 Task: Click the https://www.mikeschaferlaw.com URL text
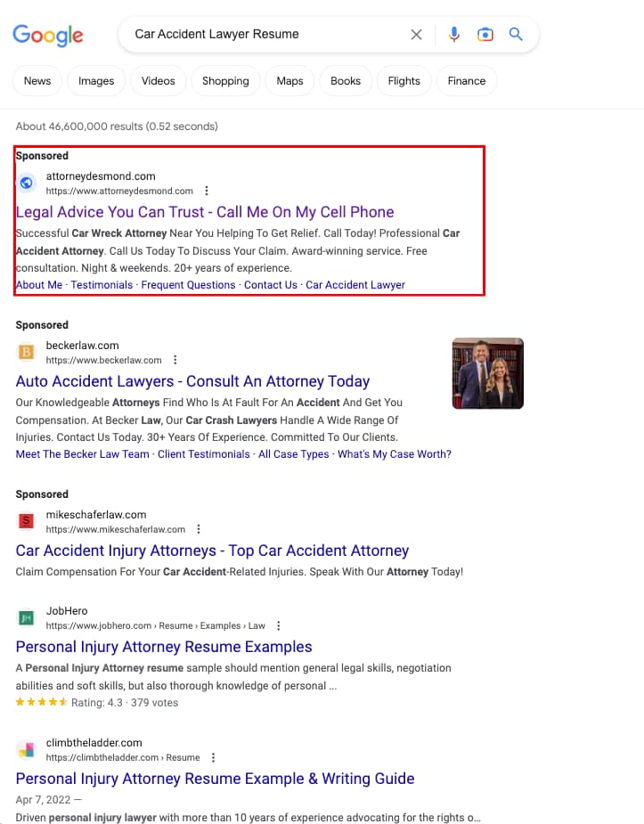click(x=116, y=529)
